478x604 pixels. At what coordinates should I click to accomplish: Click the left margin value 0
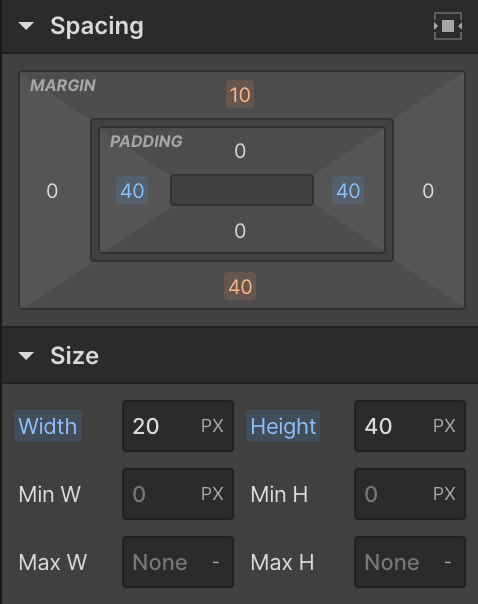coord(52,191)
